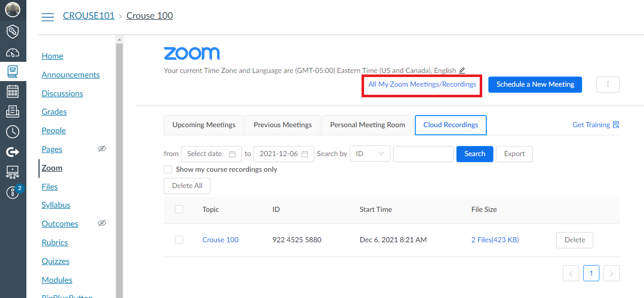Open the Search by ID dropdown
Viewport: 644px width, 298px height.
coord(370,154)
